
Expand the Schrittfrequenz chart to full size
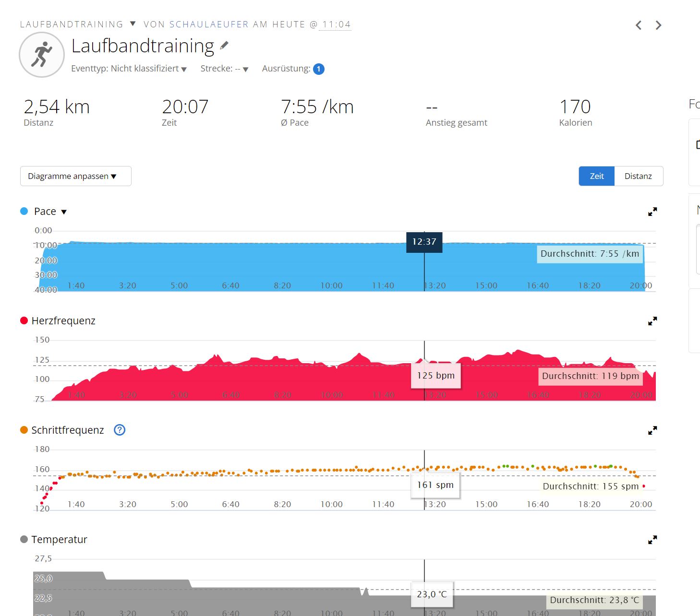click(652, 430)
